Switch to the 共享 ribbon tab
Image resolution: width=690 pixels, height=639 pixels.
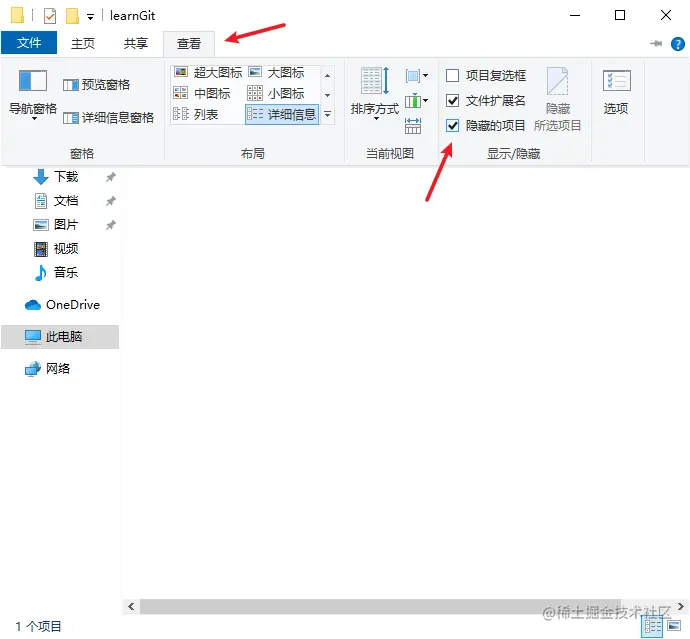point(136,43)
